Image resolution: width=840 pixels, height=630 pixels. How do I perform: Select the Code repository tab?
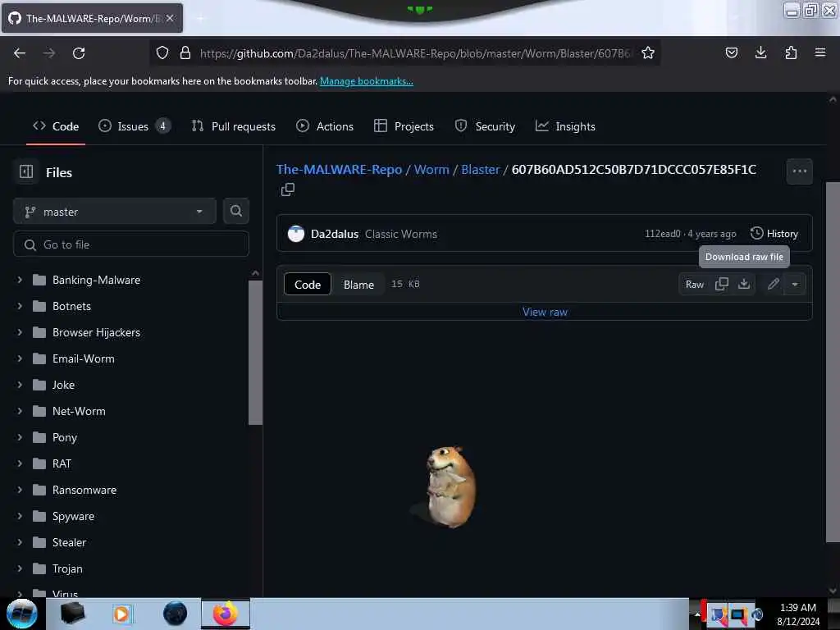tap(56, 126)
